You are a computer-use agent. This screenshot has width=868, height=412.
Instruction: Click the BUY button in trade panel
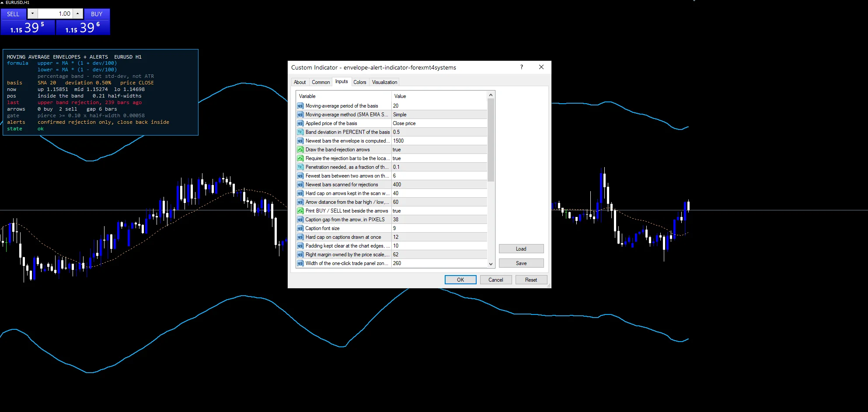(x=97, y=14)
